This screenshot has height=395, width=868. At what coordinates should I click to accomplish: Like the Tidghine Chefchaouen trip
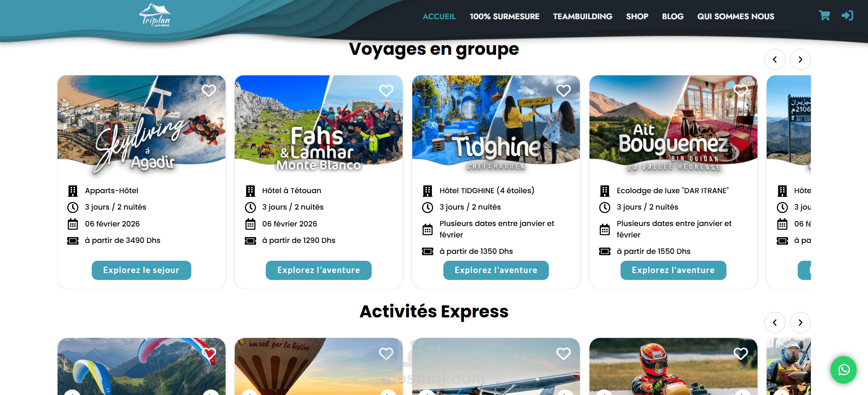coord(563,91)
